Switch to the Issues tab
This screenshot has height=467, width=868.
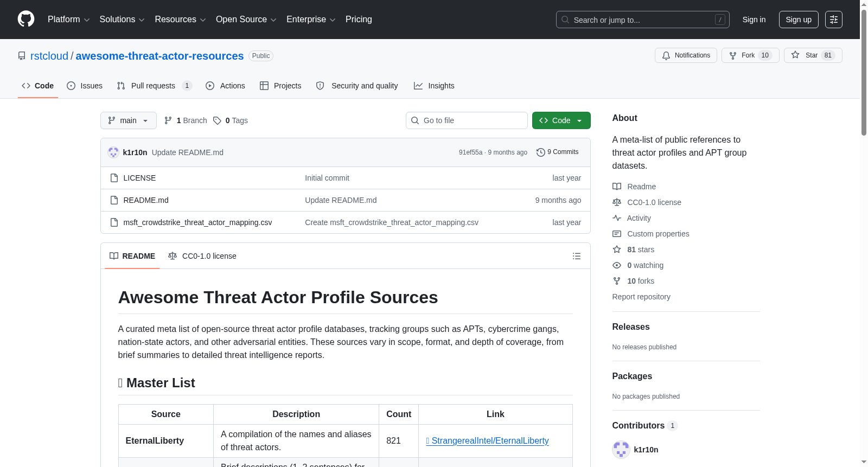85,86
